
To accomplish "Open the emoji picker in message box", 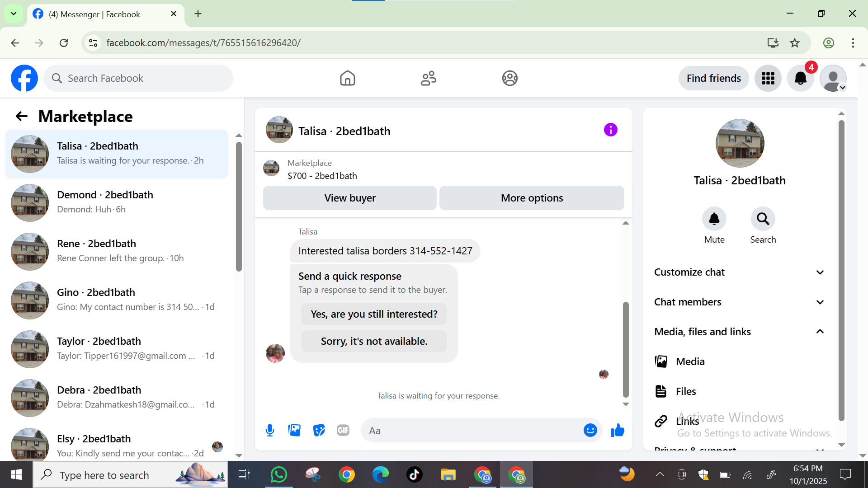I will click(590, 430).
